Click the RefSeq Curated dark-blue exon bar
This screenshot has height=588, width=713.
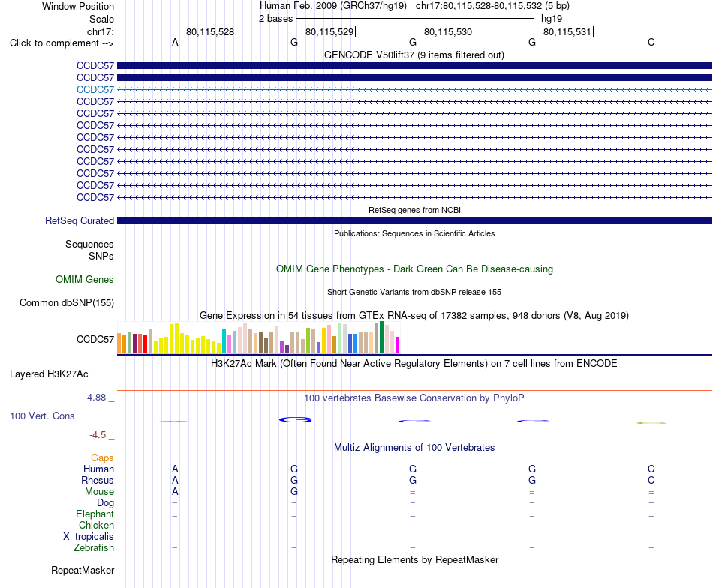414,220
